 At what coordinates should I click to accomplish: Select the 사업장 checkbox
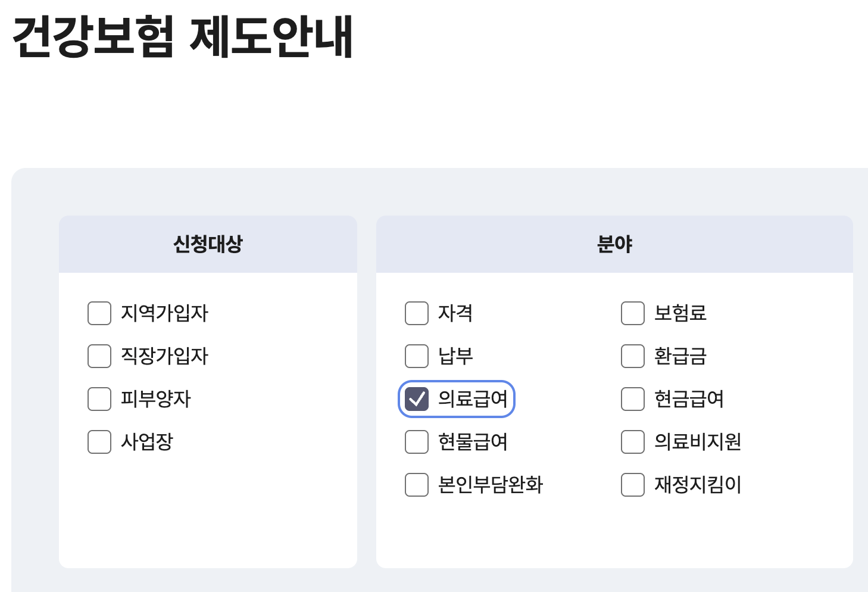pos(99,442)
